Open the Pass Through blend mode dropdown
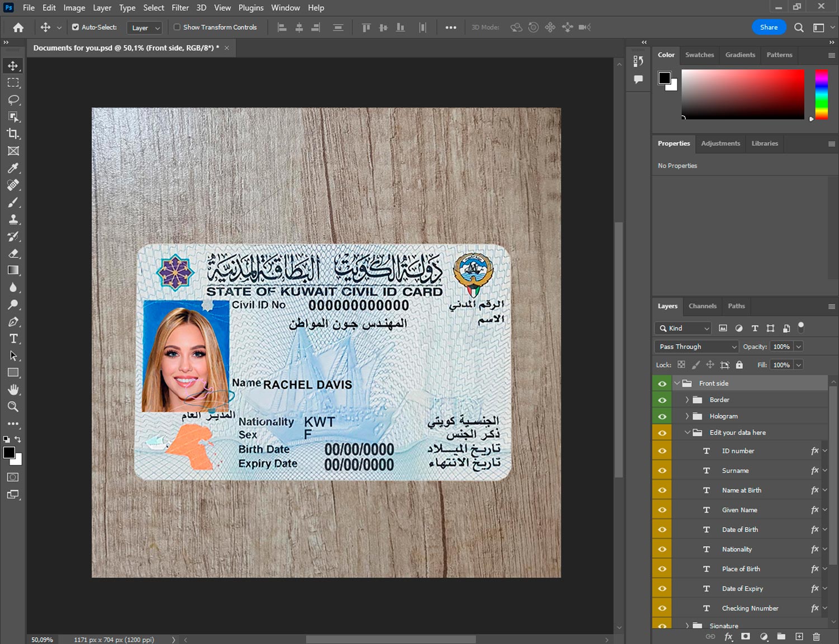839x644 pixels. point(696,347)
